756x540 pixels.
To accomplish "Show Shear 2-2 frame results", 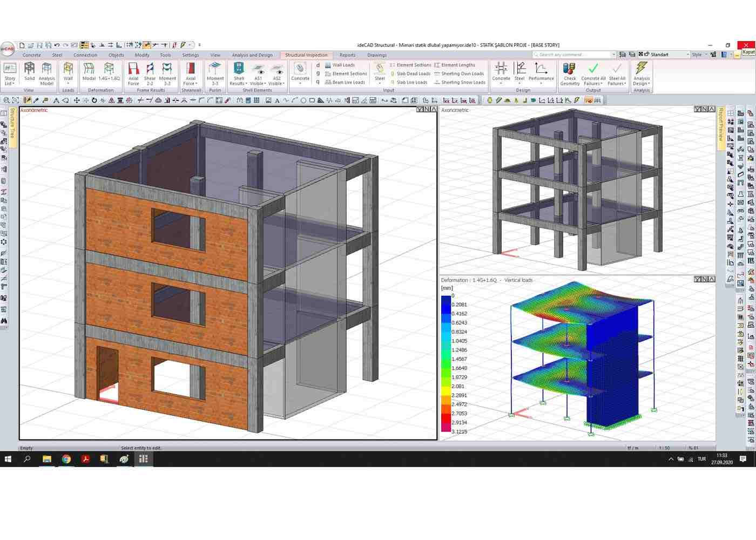I will (150, 73).
